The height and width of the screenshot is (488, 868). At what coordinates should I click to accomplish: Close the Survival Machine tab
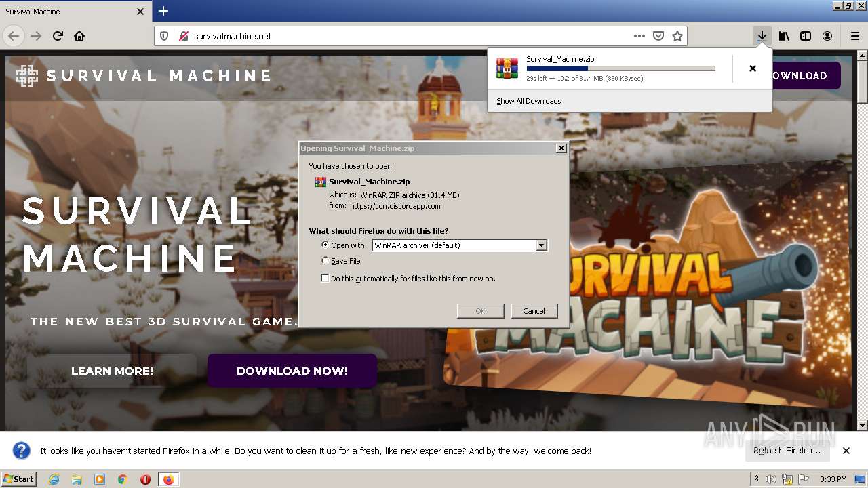(140, 12)
